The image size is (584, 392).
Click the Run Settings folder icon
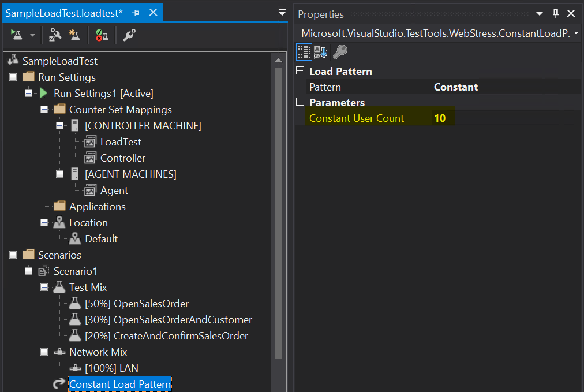29,77
